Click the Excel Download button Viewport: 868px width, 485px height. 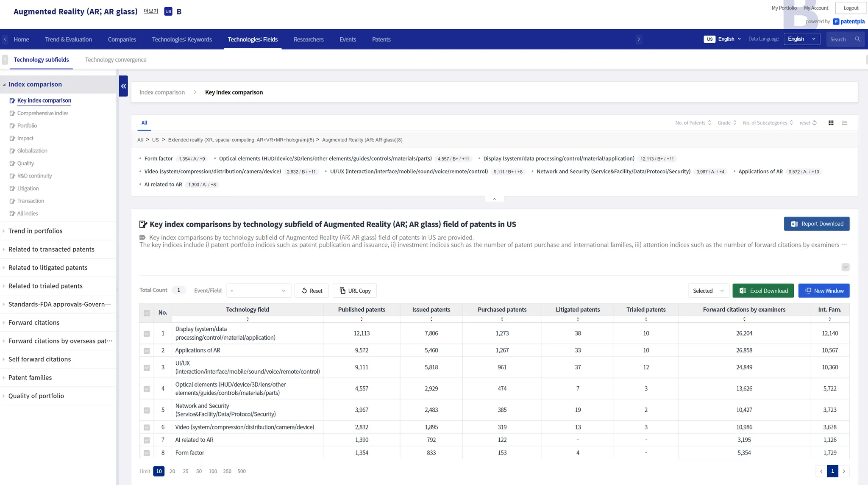763,291
